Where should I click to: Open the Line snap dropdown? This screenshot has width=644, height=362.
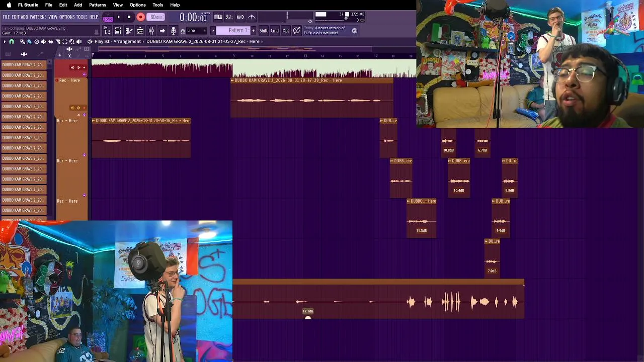[x=197, y=31]
